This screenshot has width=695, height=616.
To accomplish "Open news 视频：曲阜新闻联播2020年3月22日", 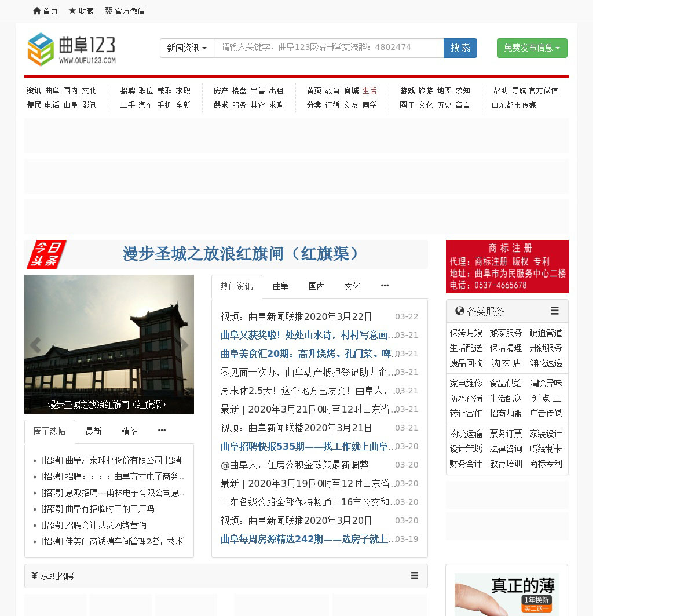I will (x=296, y=316).
